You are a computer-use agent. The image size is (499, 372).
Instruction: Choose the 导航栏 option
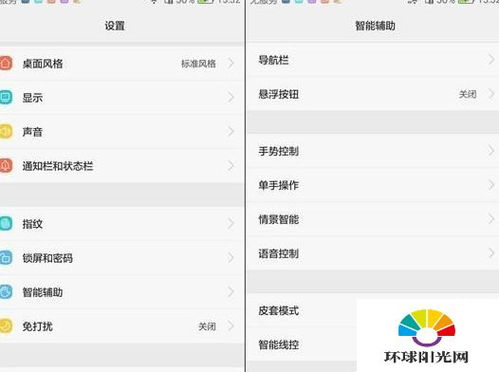[x=373, y=60]
